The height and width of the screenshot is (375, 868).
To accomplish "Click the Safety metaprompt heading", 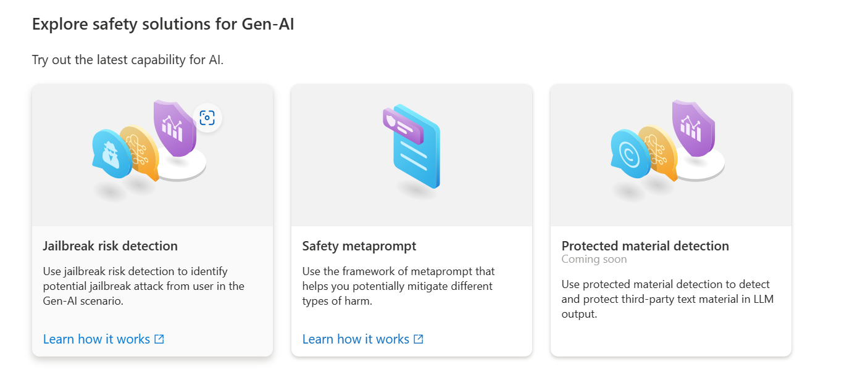I will point(359,245).
